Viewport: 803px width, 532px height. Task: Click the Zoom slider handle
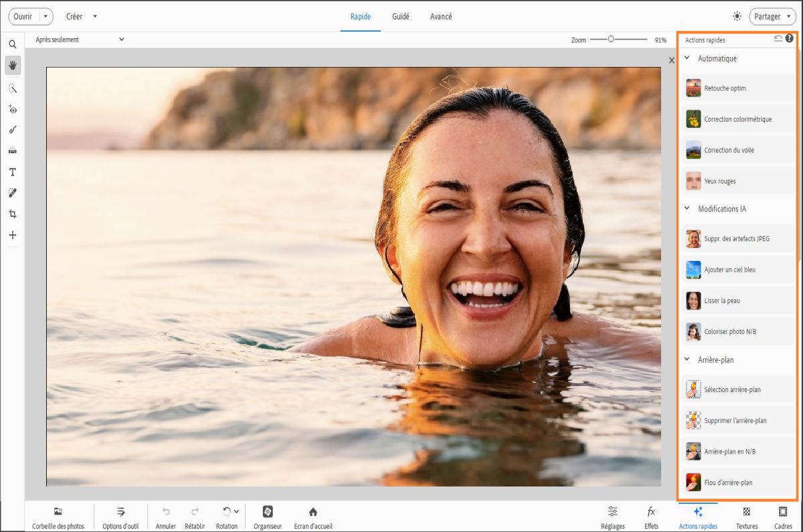tap(611, 39)
